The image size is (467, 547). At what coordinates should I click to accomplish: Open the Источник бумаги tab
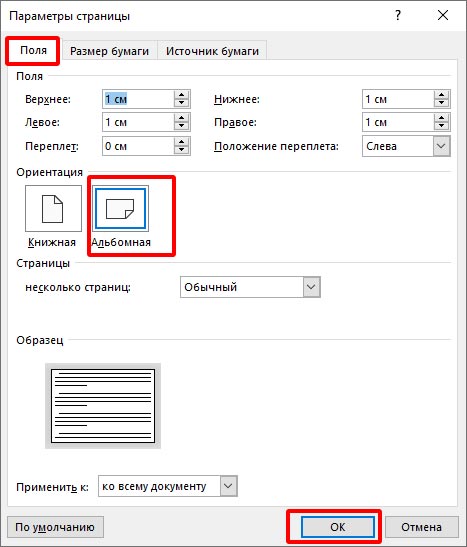(x=212, y=51)
